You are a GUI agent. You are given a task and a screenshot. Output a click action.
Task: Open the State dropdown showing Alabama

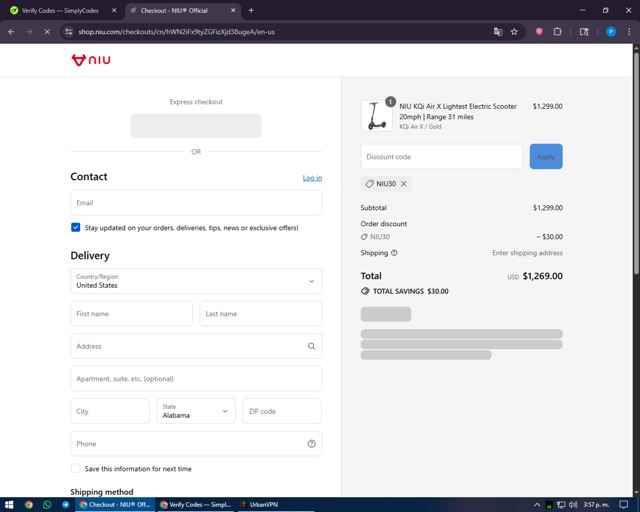click(196, 411)
